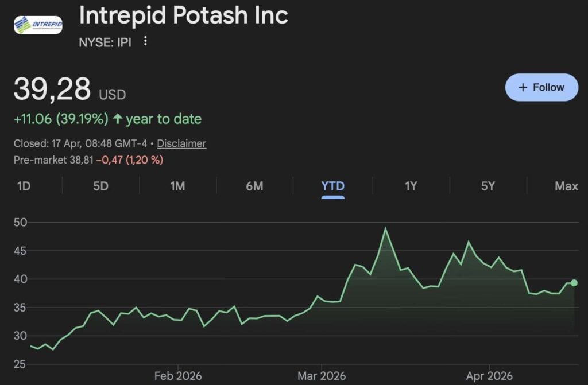
Task: Select the YTD range tab
Action: (333, 186)
